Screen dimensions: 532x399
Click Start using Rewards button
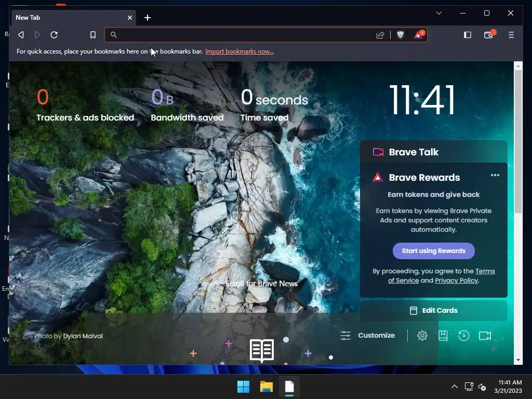point(434,251)
